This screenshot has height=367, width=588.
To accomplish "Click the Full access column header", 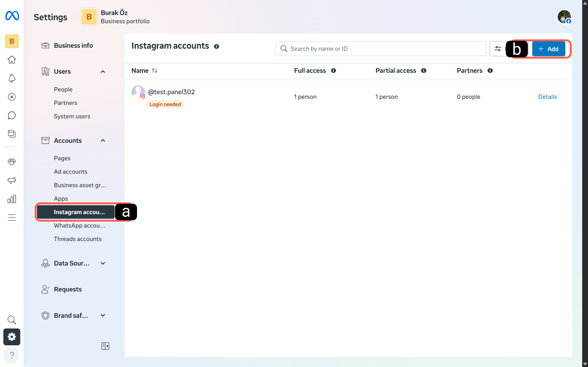I will pos(310,70).
